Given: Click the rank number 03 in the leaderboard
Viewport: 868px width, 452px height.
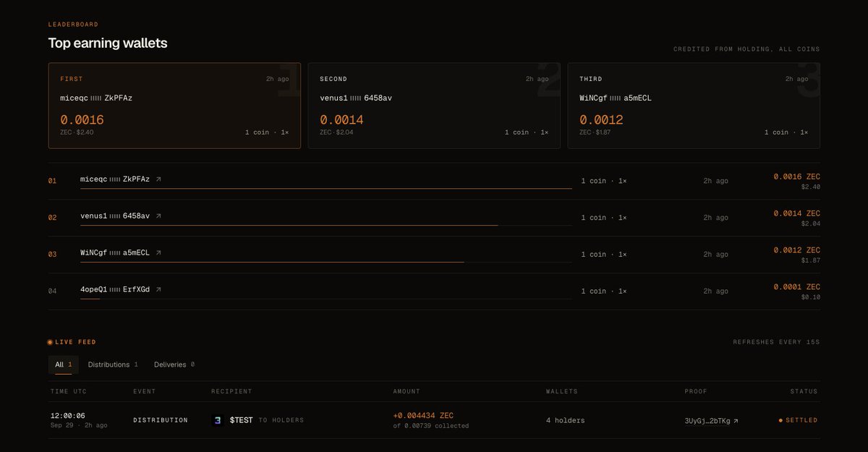Looking at the screenshot, I should click(x=52, y=255).
